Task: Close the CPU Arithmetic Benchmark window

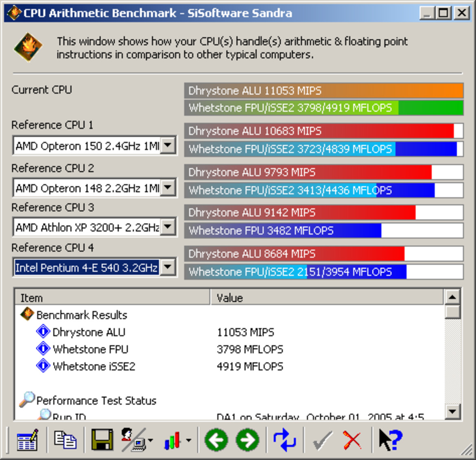Action: (462, 13)
